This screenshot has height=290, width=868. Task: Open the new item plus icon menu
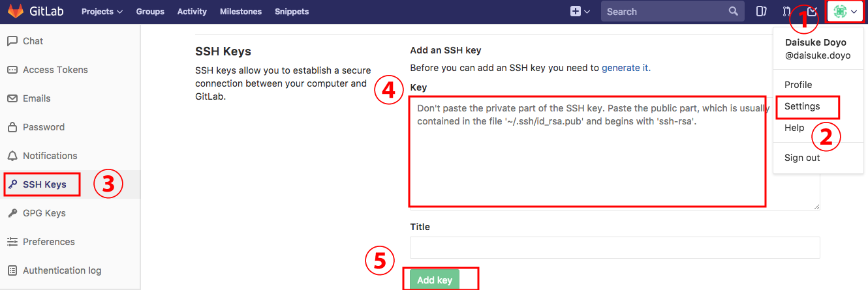point(580,12)
